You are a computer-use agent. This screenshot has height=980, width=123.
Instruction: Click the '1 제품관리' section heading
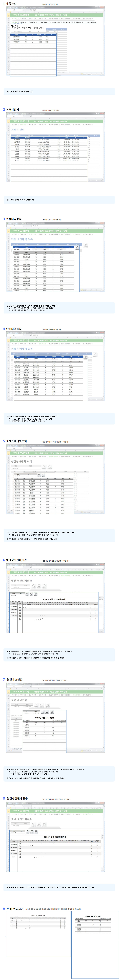(10, 4)
